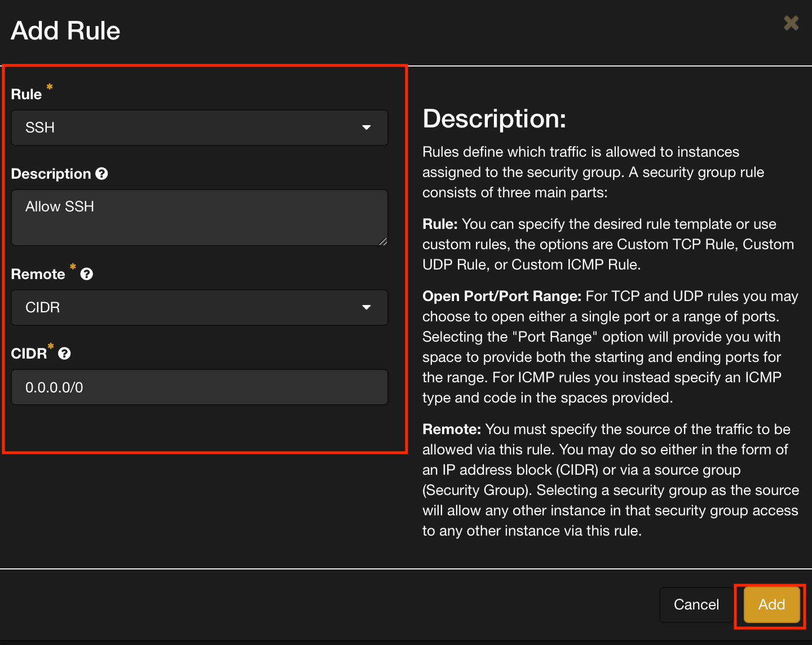812x645 pixels.
Task: Click the Rule label above the SSH selector
Action: pos(25,94)
